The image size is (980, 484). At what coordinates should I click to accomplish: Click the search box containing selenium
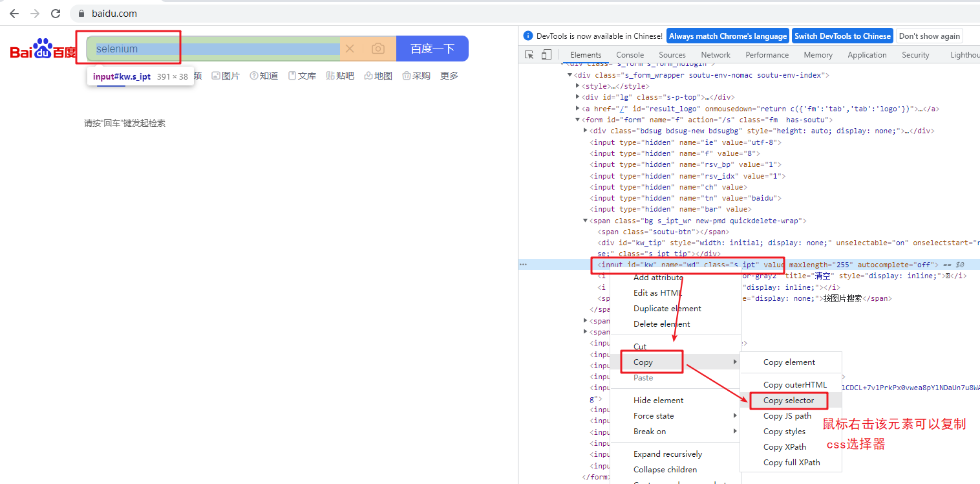213,49
